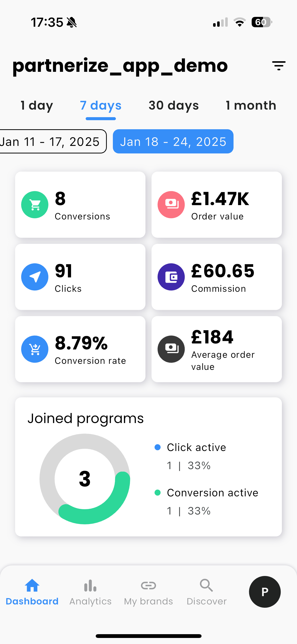Open the P profile avatar

265,592
